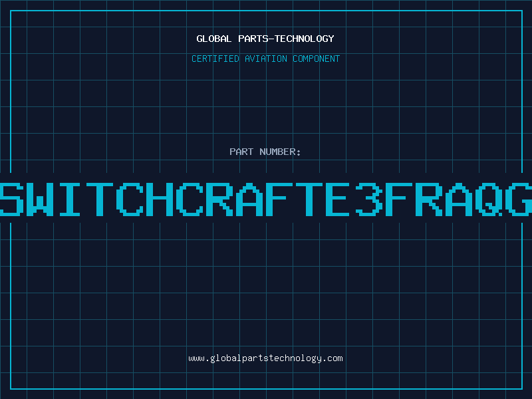This screenshot has height=399, width=532.
Task: Click the 'GLOBAL PARTS-TECHNOLOGY' heading
Action: pos(265,39)
